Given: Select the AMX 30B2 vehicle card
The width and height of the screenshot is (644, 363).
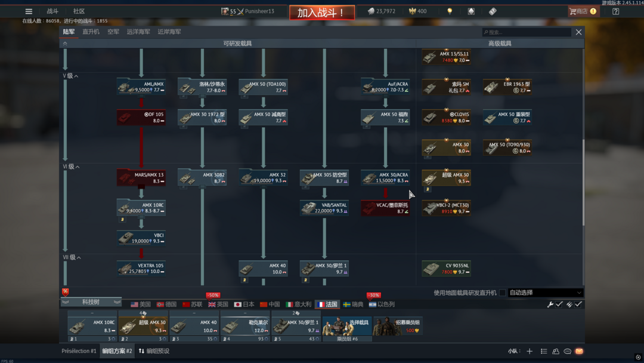Looking at the screenshot, I should coord(202,177).
